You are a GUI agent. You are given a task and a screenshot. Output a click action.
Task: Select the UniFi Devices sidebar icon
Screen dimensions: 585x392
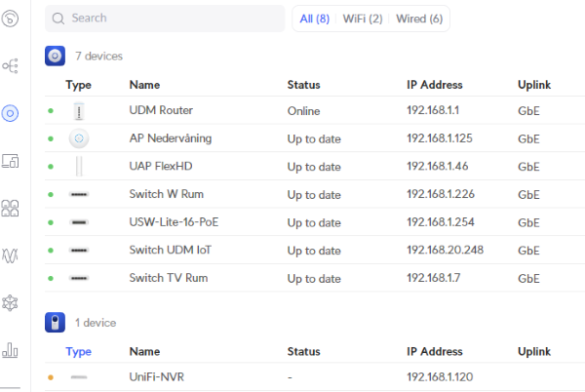pyautogui.click(x=10, y=113)
